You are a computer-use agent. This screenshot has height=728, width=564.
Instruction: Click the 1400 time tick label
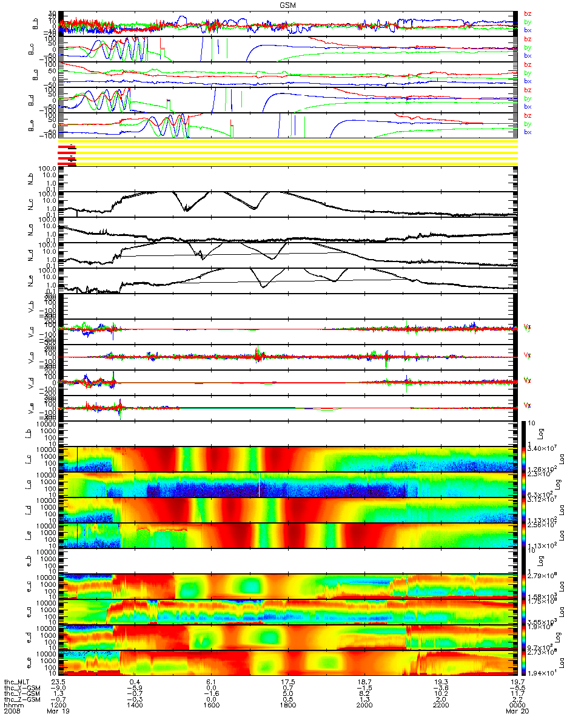(x=135, y=706)
